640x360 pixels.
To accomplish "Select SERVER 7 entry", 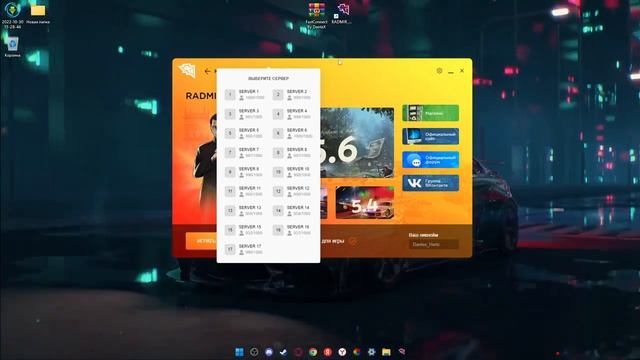I will 245,153.
